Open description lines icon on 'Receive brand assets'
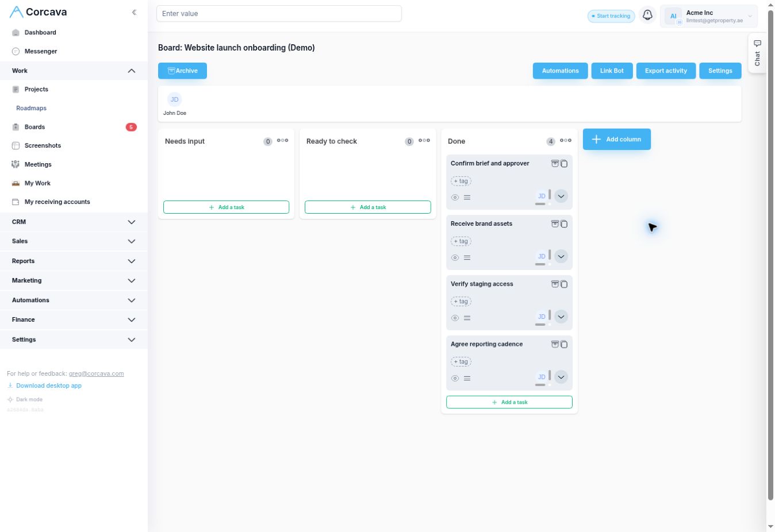The image size is (775, 532). click(467, 258)
